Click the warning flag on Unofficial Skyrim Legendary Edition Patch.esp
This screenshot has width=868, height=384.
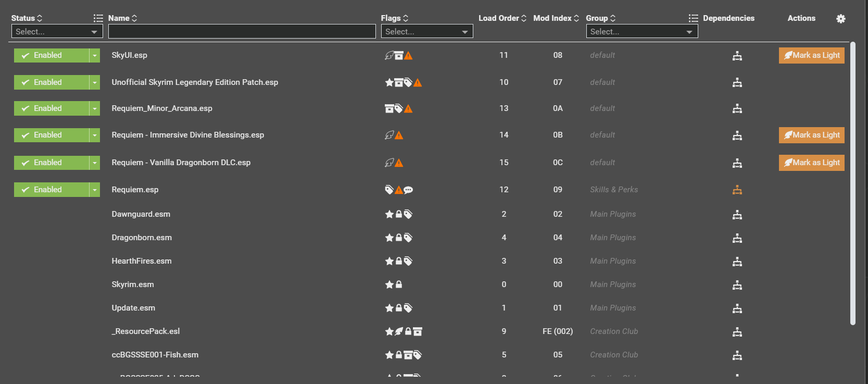pyautogui.click(x=418, y=82)
